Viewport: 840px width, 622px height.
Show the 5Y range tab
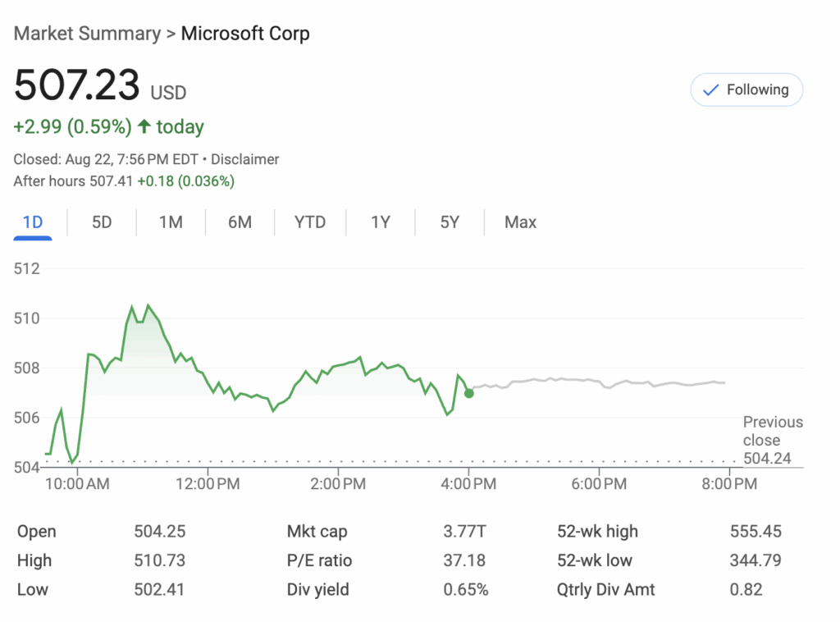click(x=450, y=222)
